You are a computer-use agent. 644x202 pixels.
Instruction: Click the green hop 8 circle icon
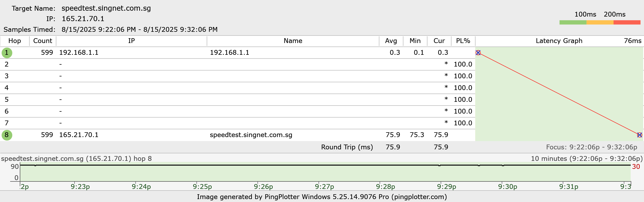click(7, 135)
